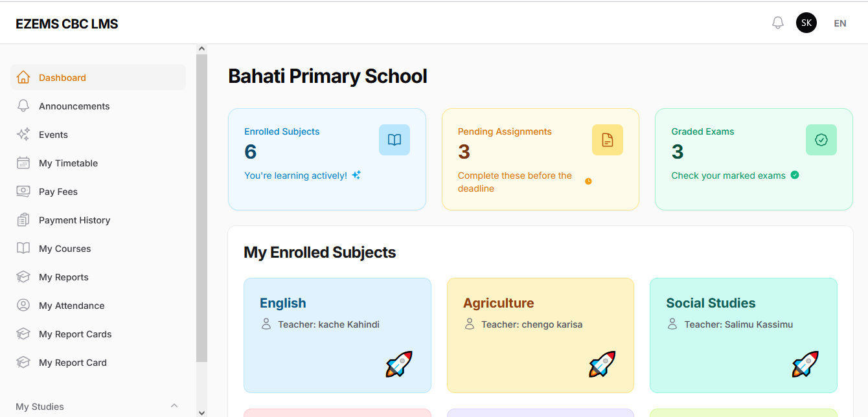Click the rocket icon on Social Studies card
Image resolution: width=868 pixels, height=417 pixels.
(805, 364)
